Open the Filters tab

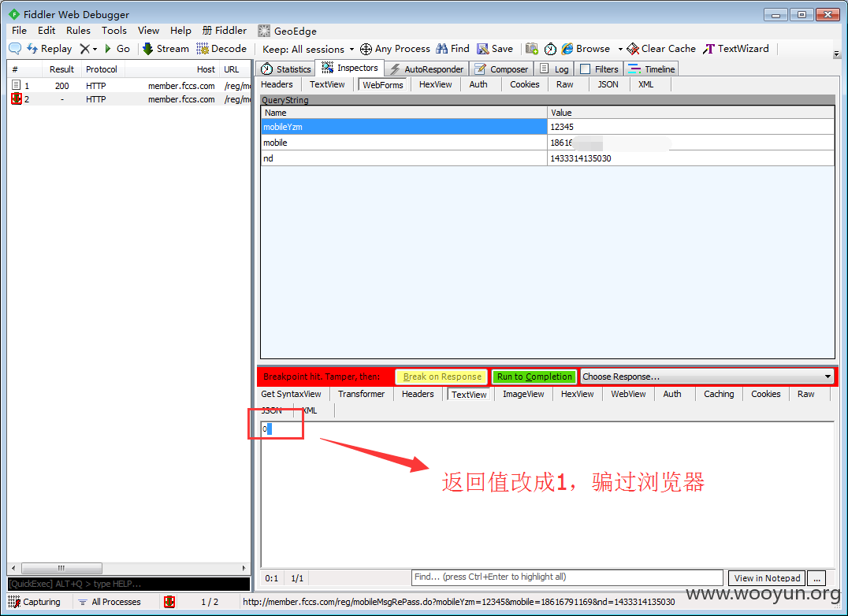[x=599, y=69]
